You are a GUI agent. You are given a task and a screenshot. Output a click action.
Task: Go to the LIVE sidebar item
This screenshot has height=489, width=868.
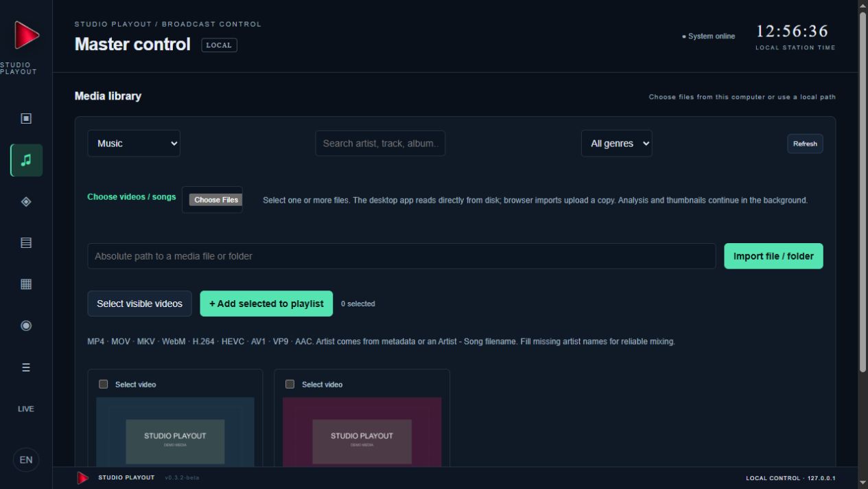(26, 409)
